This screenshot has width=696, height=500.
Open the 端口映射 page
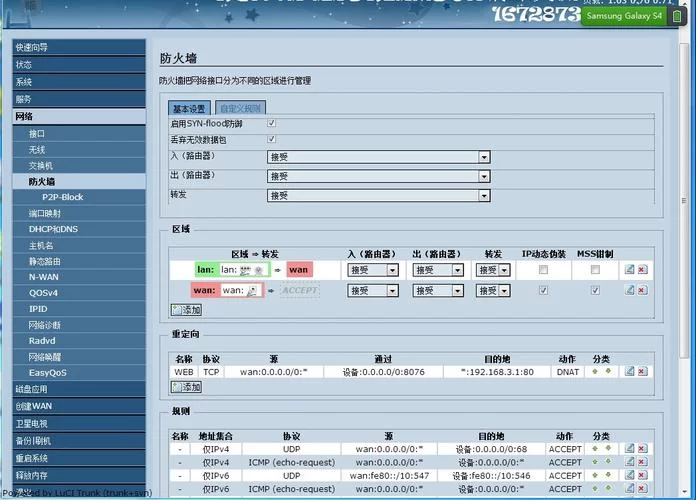click(x=79, y=213)
